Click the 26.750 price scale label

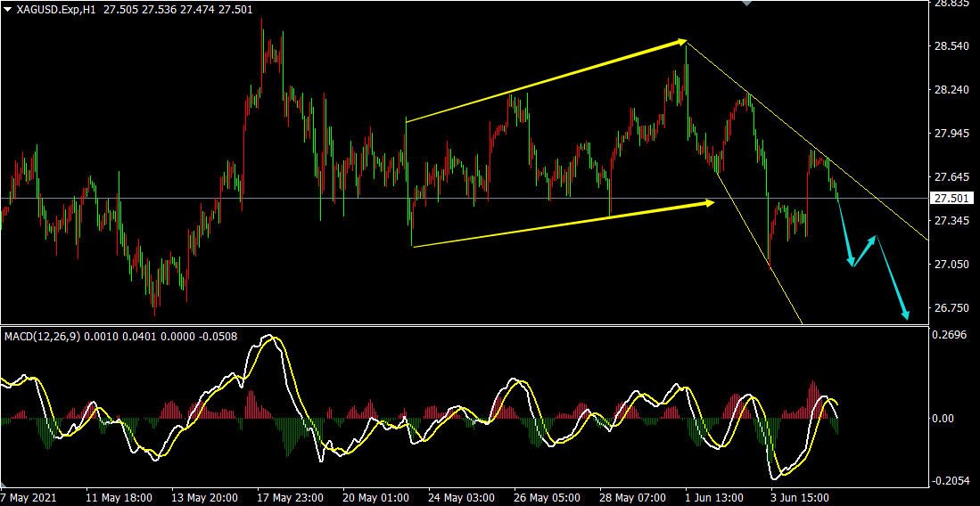[x=949, y=308]
